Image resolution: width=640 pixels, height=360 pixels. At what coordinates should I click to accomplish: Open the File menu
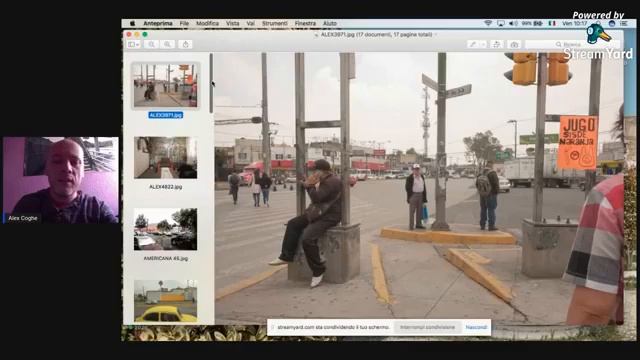coord(184,24)
